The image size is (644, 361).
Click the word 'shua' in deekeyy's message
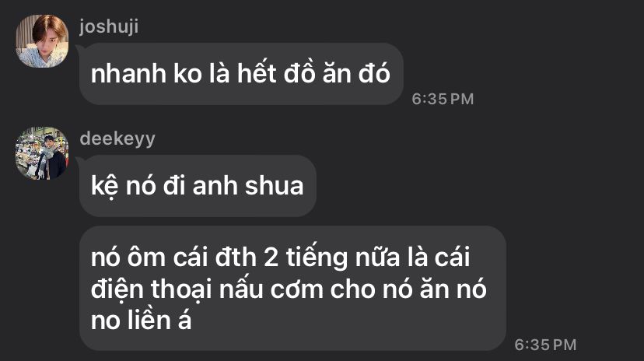275,186
